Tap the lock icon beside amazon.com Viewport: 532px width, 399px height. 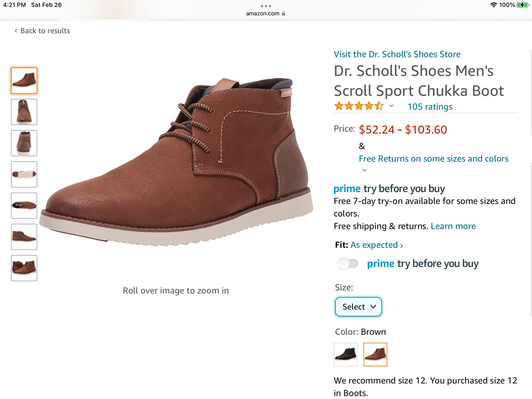tap(284, 13)
